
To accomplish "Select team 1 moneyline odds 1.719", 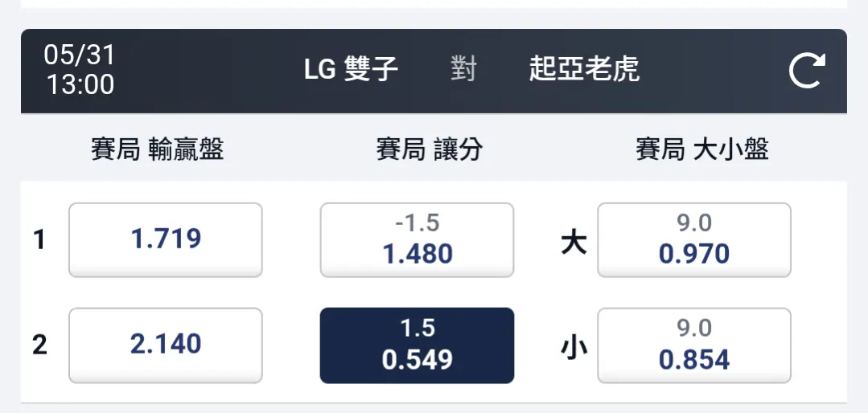I will coord(166,240).
